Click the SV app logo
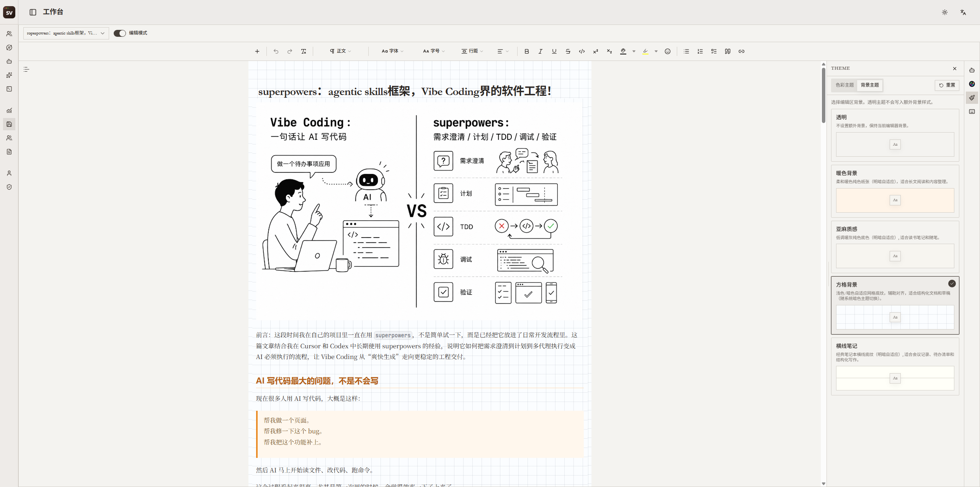 pos(9,12)
